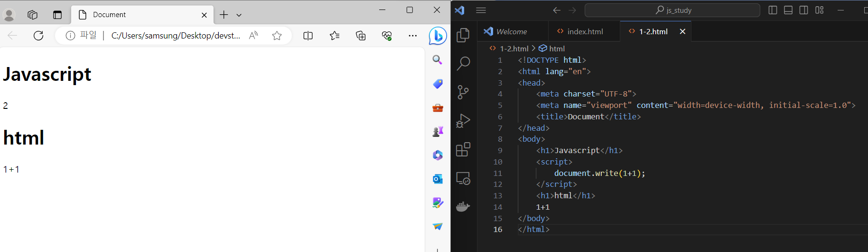Open the Extensions view
Image resolution: width=868 pixels, height=252 pixels.
pyautogui.click(x=463, y=149)
